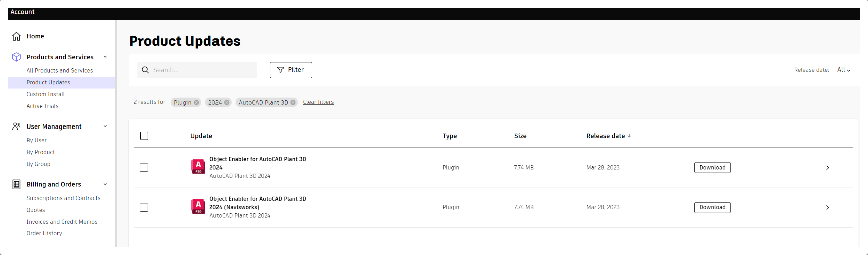The width and height of the screenshot is (868, 255).
Task: Click the Clear filters link
Action: click(318, 102)
